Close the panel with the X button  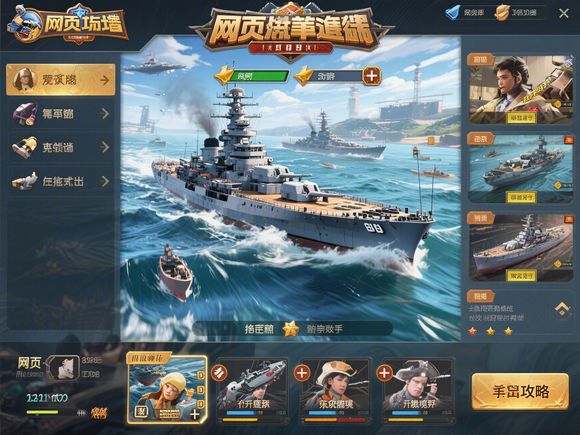pyautogui.click(x=563, y=13)
